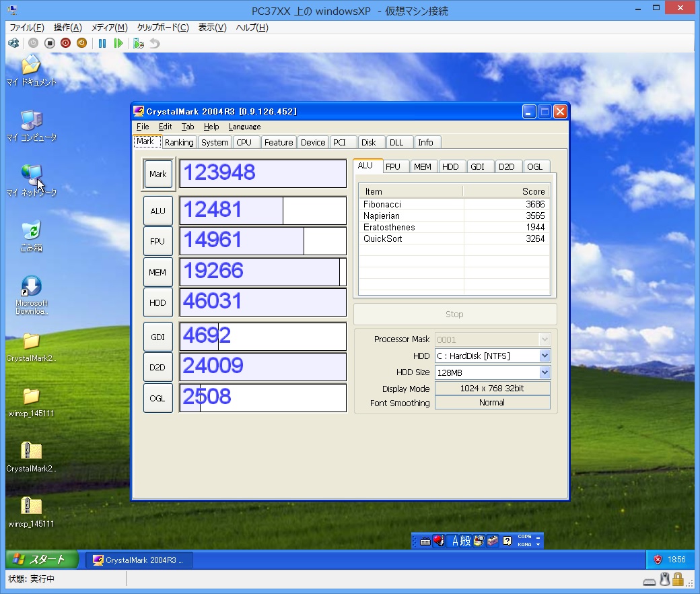Click the red shield security alert tray icon
The height and width of the screenshot is (594, 700).
coord(658,559)
